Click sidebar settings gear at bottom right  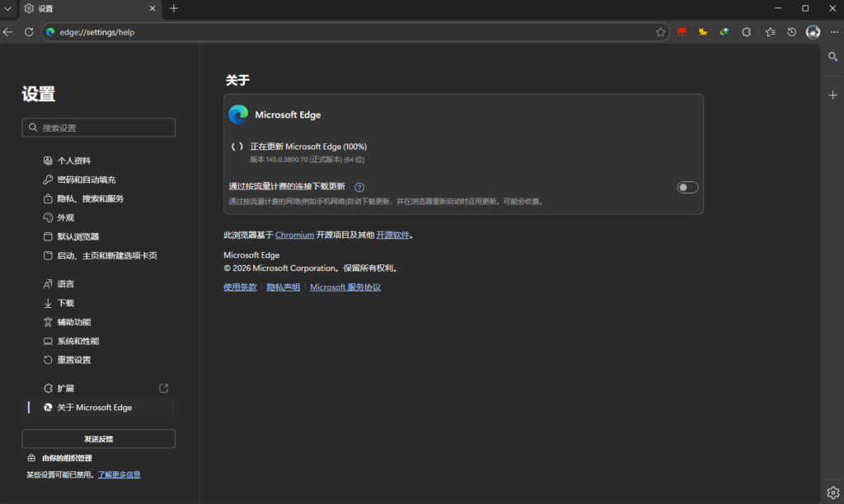(x=832, y=492)
